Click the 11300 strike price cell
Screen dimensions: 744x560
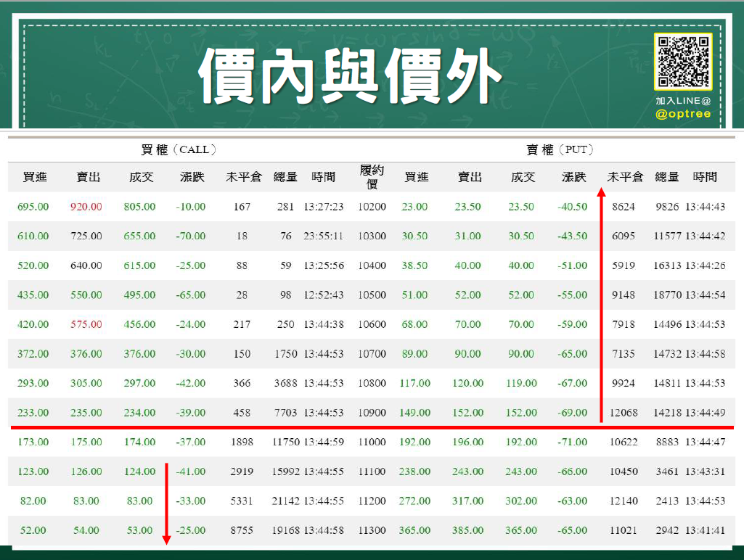[x=372, y=530]
